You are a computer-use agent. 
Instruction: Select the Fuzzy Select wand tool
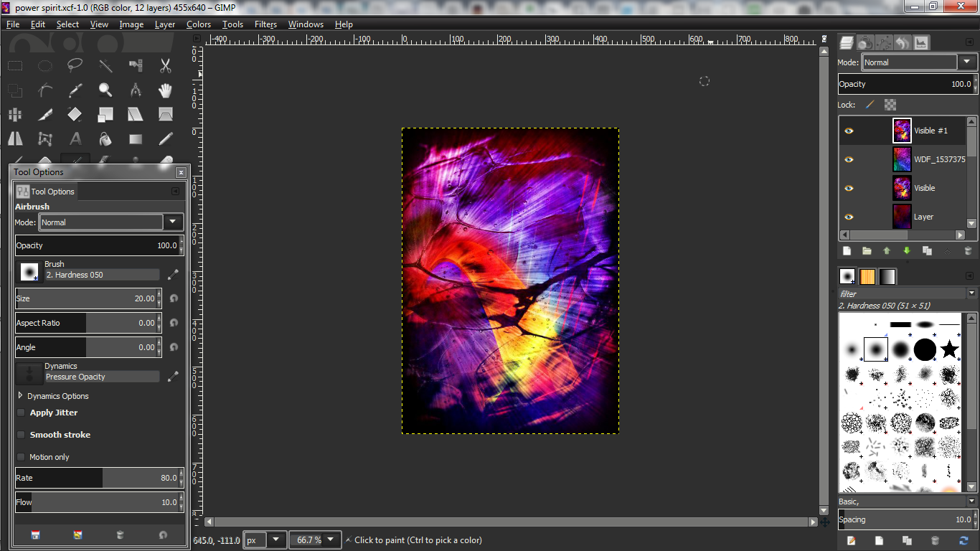pos(105,66)
